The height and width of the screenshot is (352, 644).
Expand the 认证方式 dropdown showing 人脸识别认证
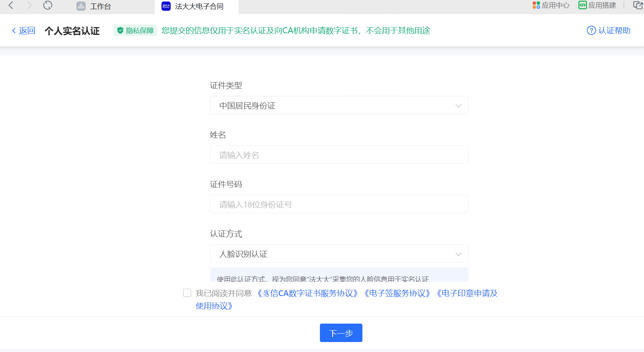(339, 253)
